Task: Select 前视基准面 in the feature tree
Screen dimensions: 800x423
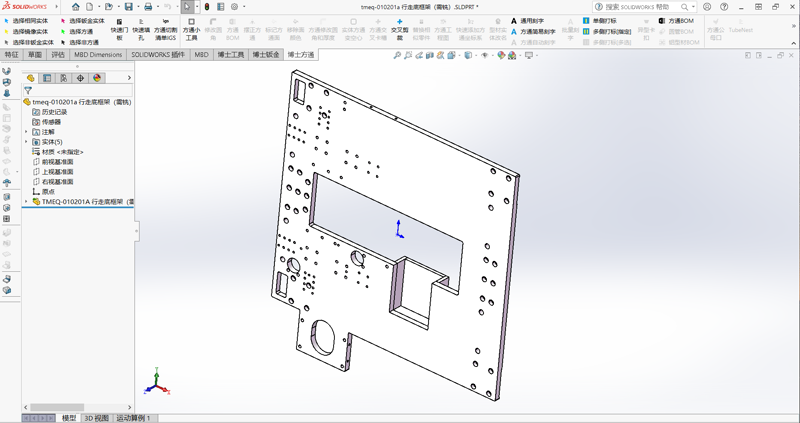Action: point(57,162)
